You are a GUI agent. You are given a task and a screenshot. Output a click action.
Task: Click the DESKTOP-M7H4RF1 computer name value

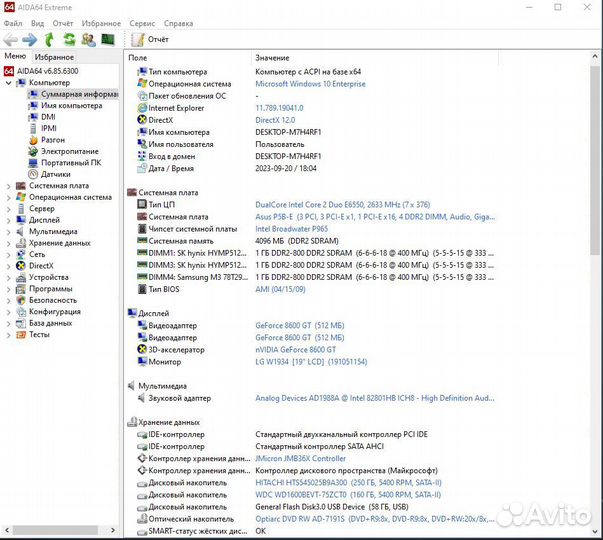(x=288, y=132)
